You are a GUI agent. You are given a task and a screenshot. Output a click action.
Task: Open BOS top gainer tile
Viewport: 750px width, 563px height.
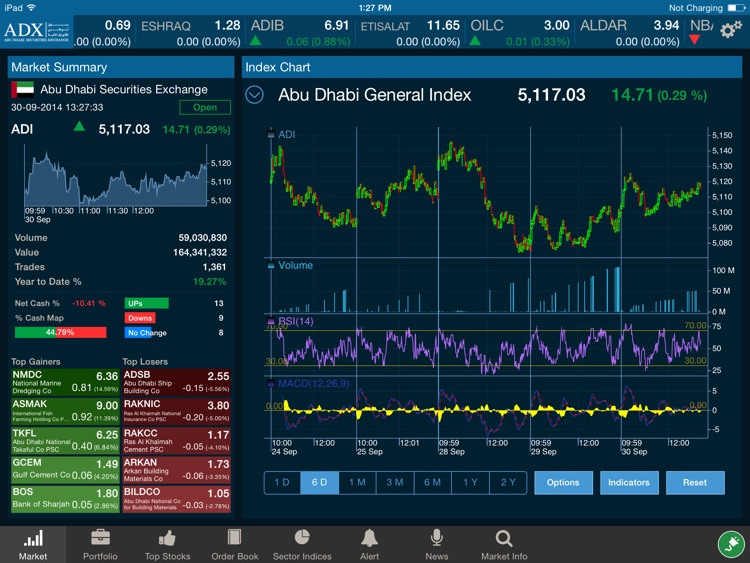tap(65, 499)
